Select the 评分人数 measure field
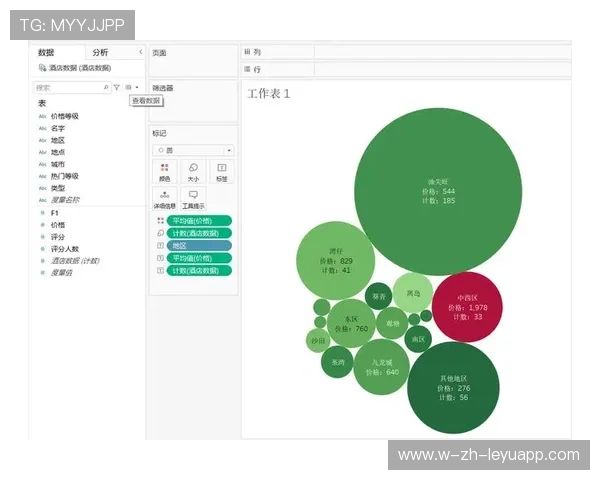The height and width of the screenshot is (480, 600). click(65, 249)
